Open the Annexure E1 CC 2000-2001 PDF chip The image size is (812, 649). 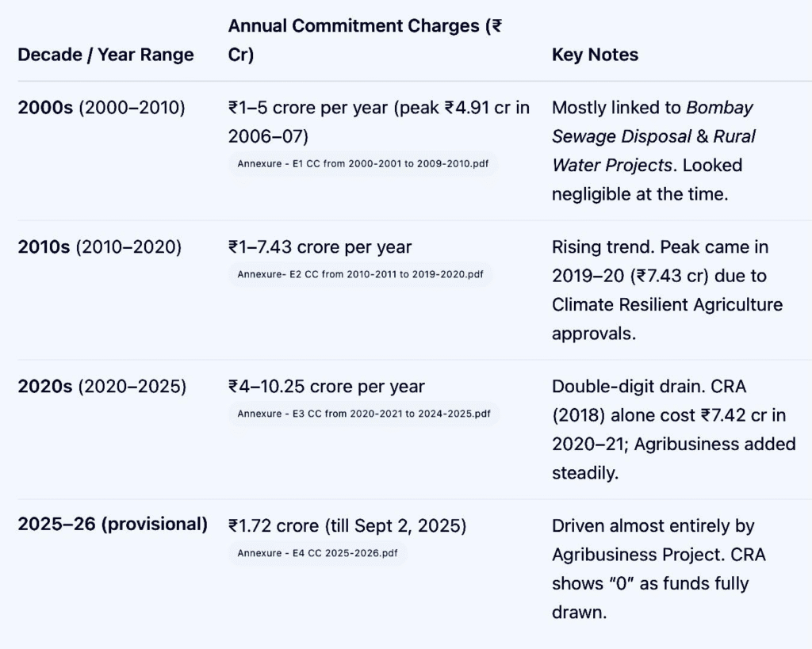click(362, 164)
